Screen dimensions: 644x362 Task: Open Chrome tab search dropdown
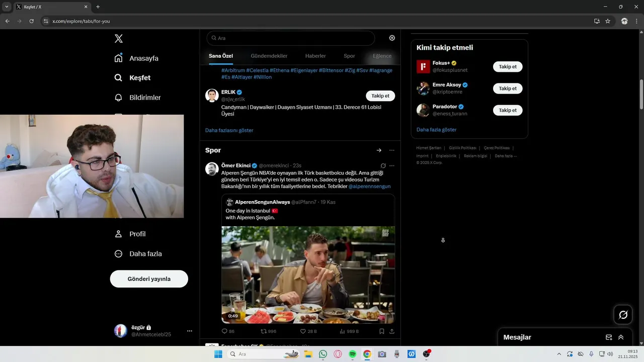click(x=7, y=7)
